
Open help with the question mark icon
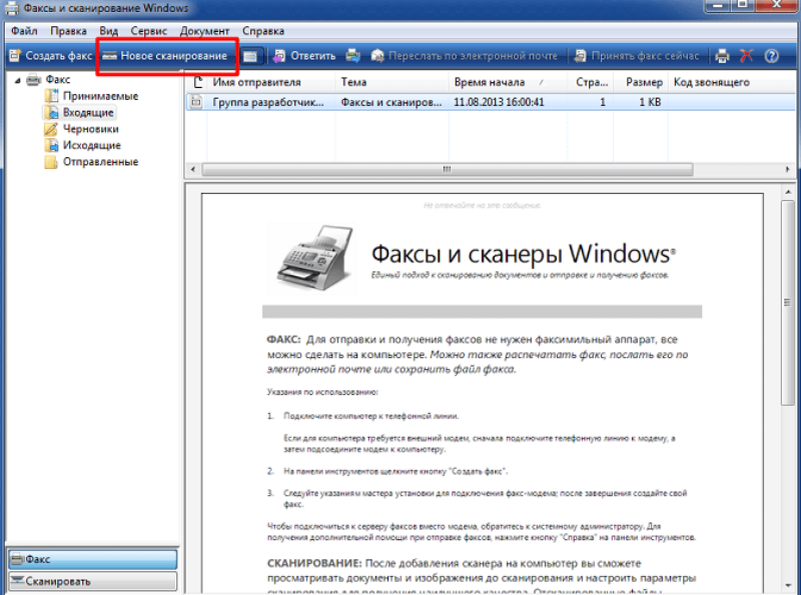[771, 56]
